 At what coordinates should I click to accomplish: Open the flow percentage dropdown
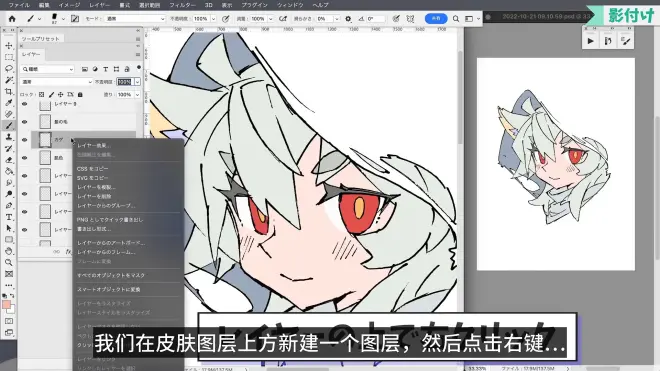click(x=270, y=19)
